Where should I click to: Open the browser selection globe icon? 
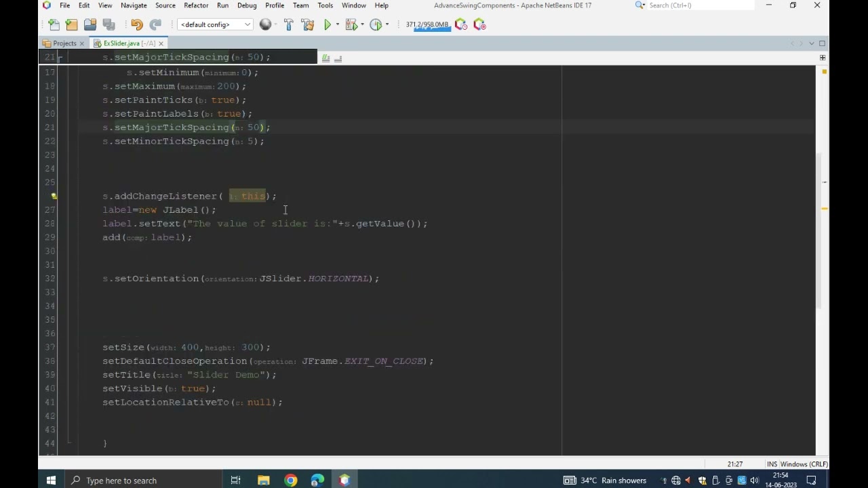(266, 24)
